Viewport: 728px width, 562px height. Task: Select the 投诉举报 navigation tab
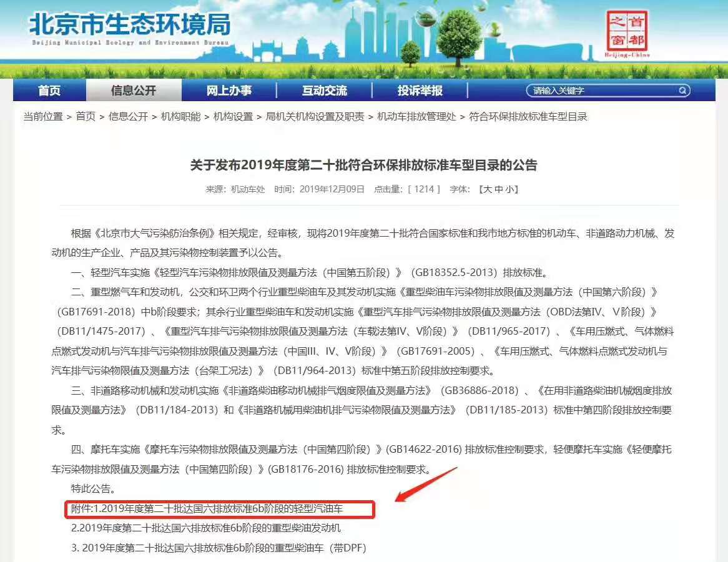(420, 91)
